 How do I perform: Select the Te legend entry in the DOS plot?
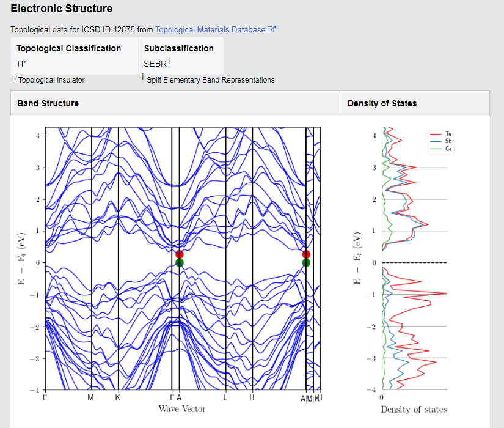coord(441,133)
